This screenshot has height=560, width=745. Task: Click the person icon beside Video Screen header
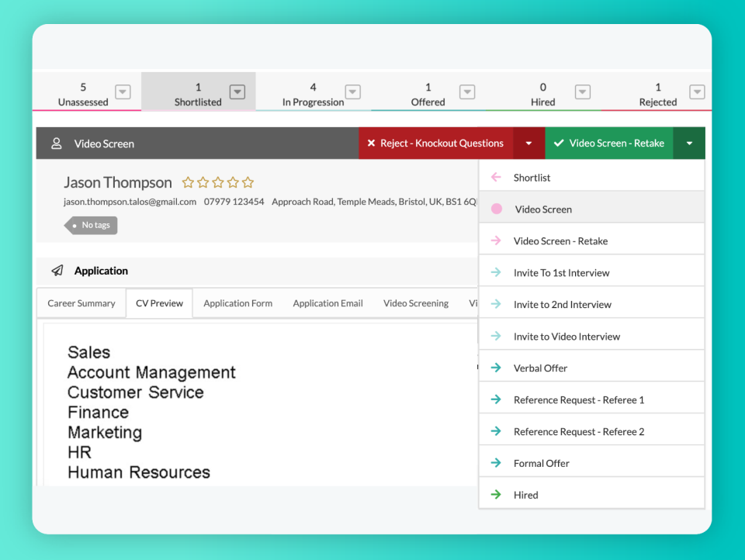click(57, 143)
